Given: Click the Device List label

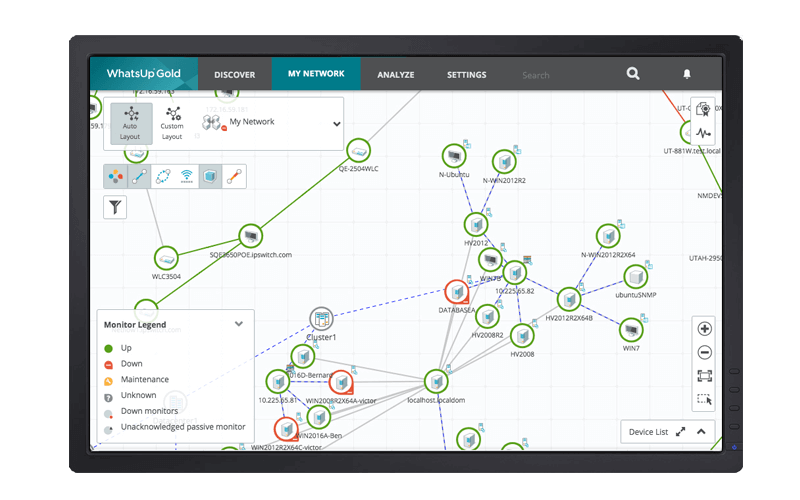Looking at the screenshot, I should point(648,432).
